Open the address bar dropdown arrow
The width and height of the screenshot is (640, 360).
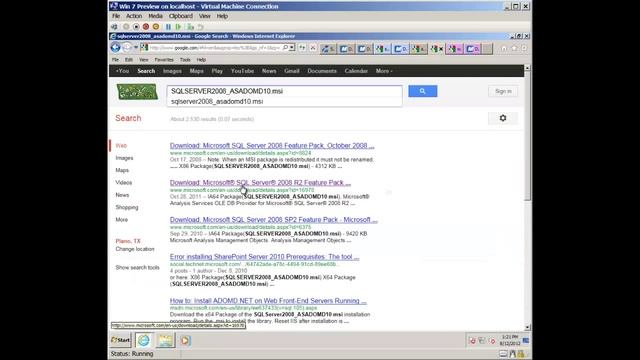292,48
